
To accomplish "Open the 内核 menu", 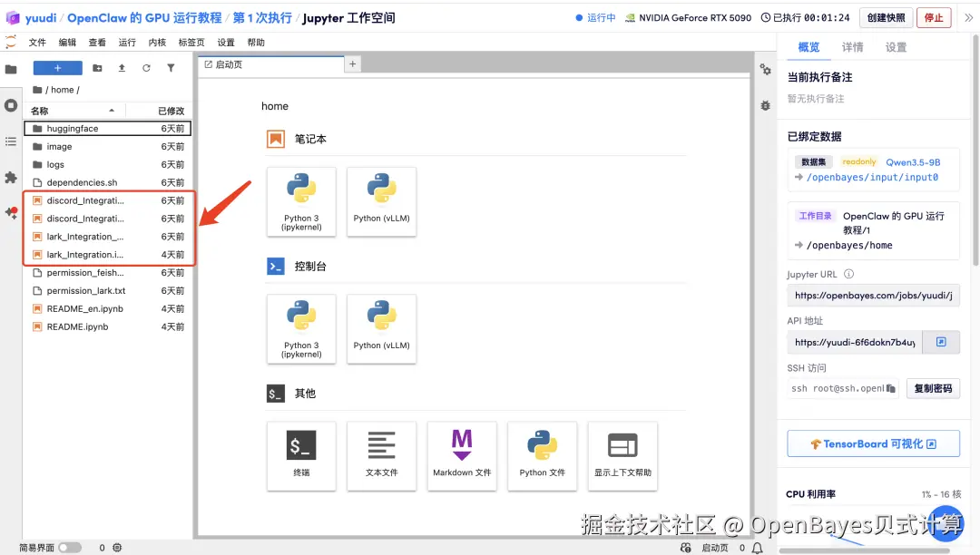I will tap(157, 43).
